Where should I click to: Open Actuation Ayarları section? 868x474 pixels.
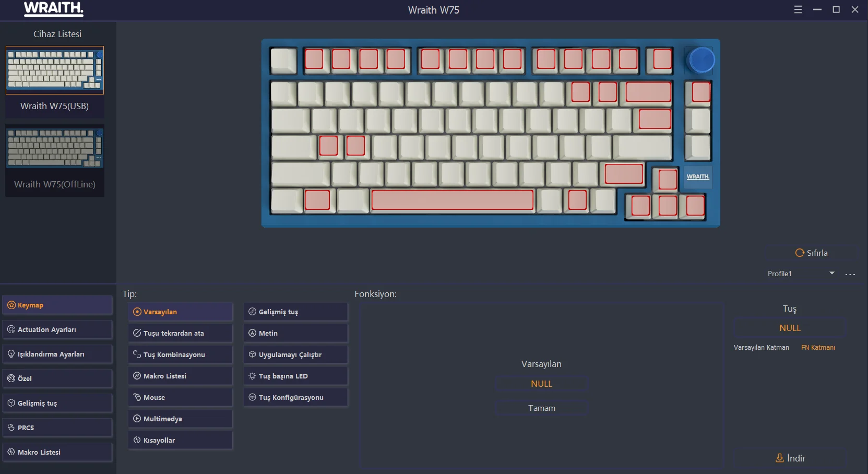click(x=57, y=329)
